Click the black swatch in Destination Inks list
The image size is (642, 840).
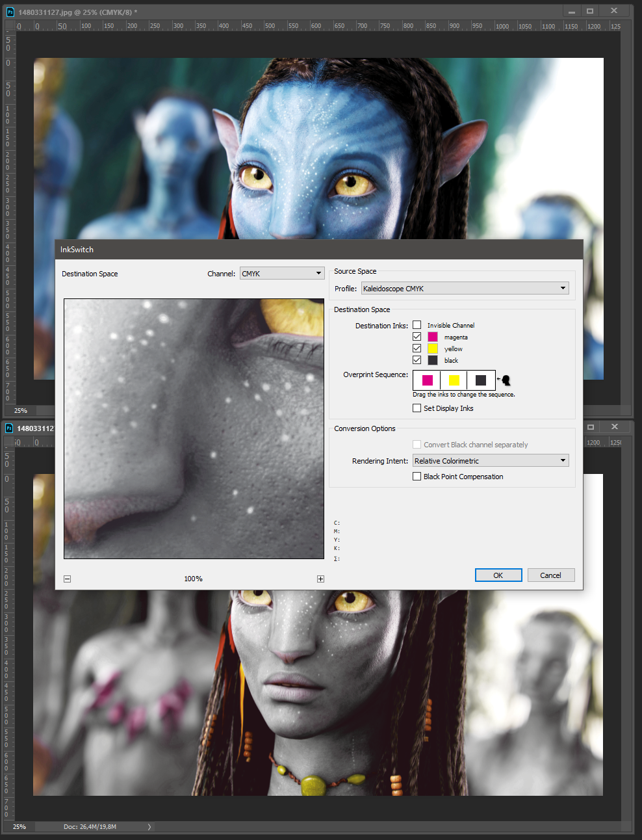pyautogui.click(x=433, y=360)
